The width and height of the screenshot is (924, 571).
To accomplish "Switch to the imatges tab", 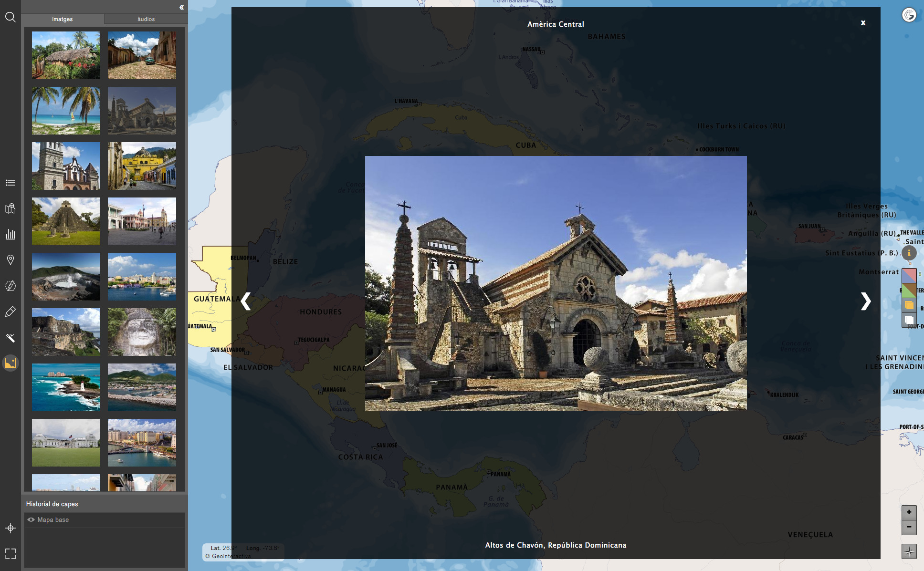I will [63, 19].
